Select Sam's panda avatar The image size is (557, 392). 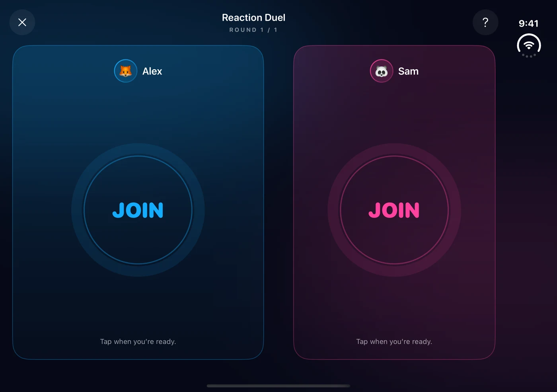click(382, 71)
